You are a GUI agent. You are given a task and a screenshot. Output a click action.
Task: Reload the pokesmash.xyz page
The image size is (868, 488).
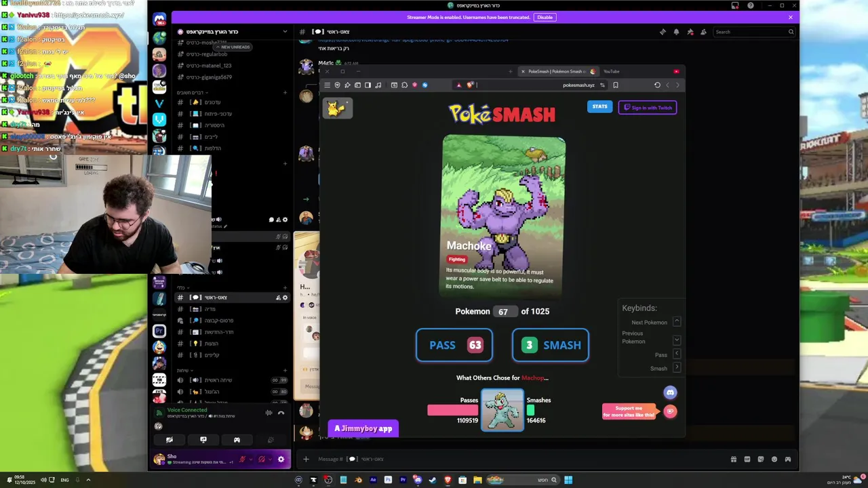[657, 85]
